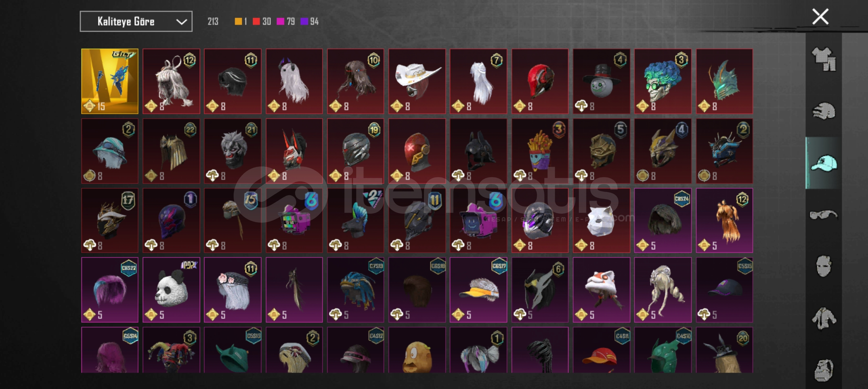
Task: Select the backpack category icon
Action: tap(824, 370)
